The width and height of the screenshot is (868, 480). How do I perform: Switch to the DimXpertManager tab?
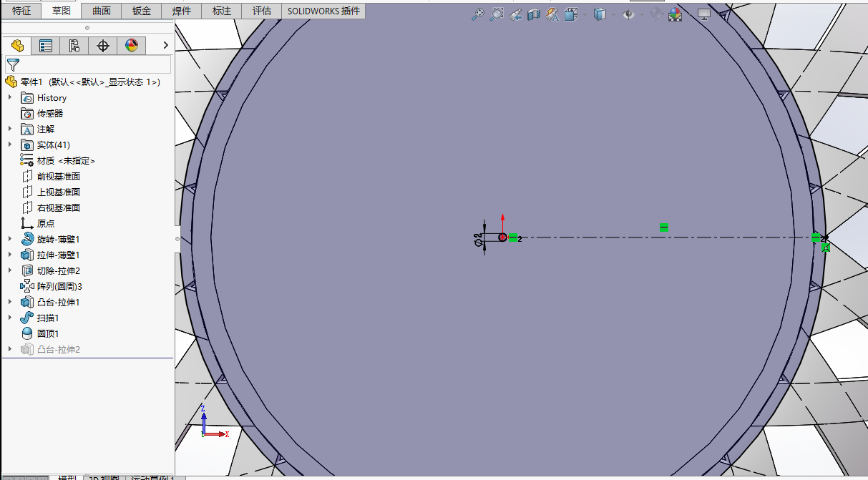[103, 46]
